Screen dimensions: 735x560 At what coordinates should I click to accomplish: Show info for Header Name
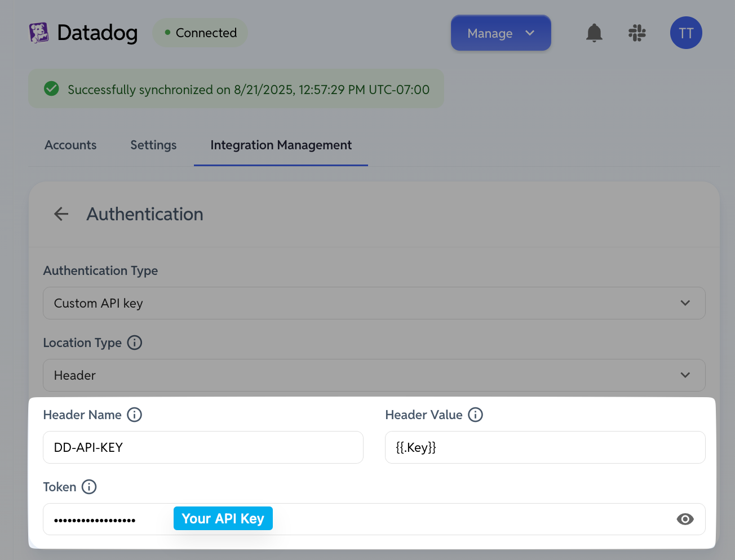[135, 415]
